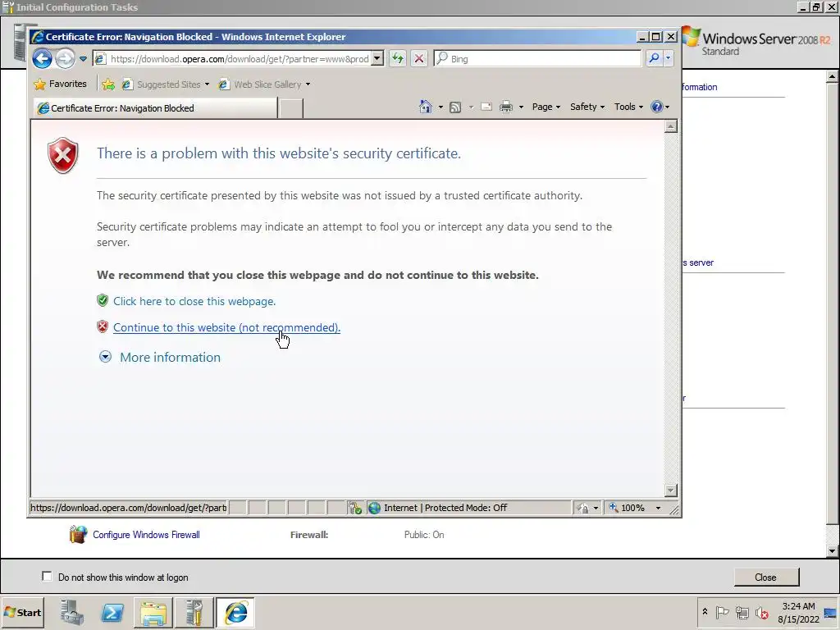Open recent pages dropdown beside Forward arrow
This screenshot has width=840, height=630.
point(83,59)
